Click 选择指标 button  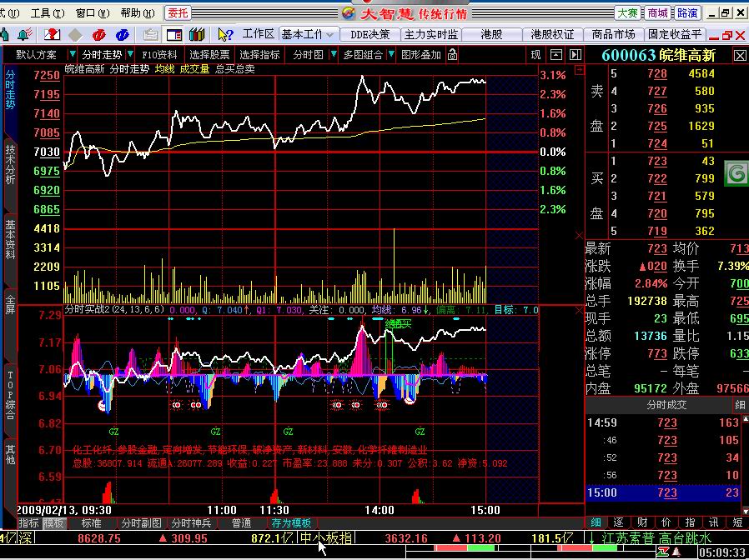point(259,55)
